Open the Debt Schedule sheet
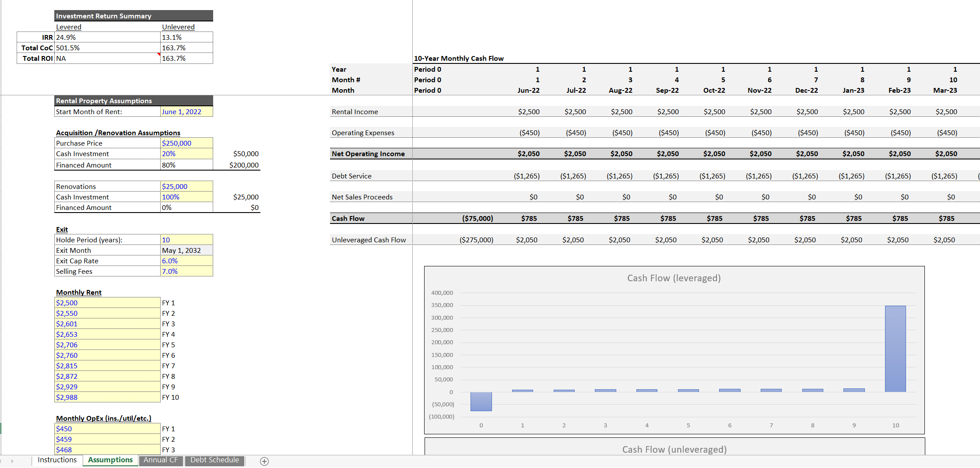This screenshot has width=980, height=468. click(x=214, y=460)
